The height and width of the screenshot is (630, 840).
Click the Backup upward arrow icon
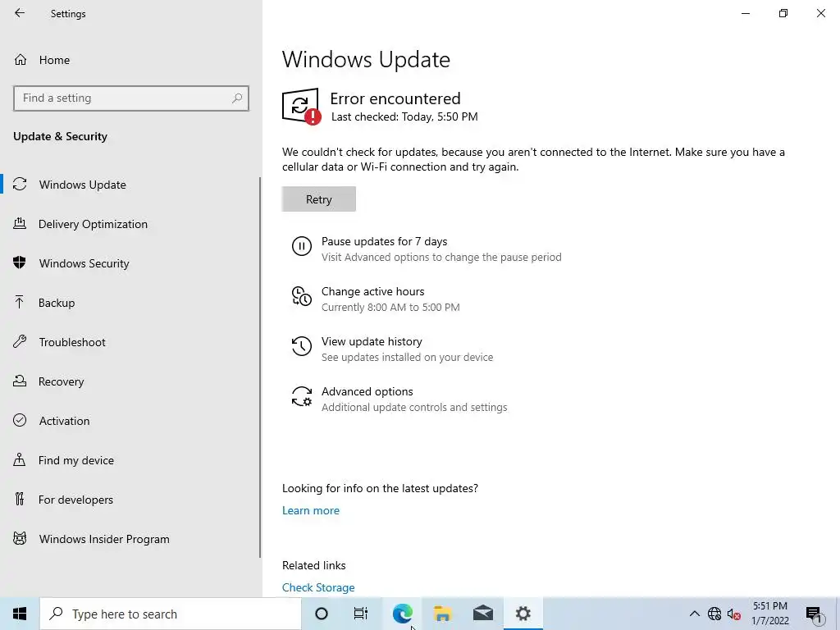(x=20, y=302)
